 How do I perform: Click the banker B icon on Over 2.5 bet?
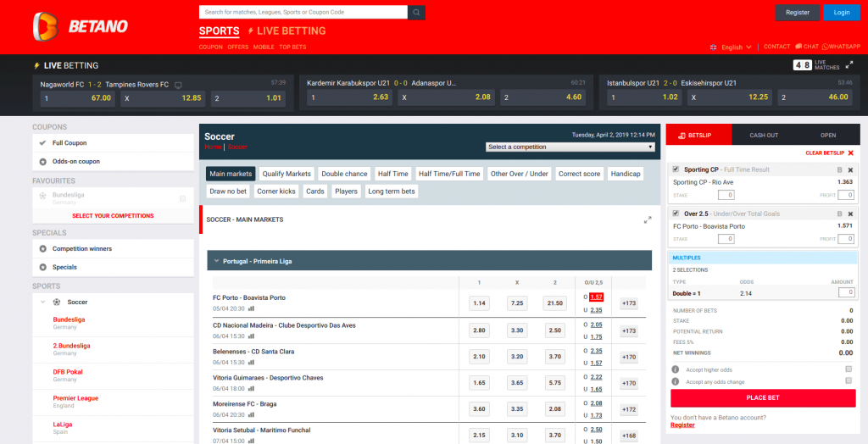840,214
